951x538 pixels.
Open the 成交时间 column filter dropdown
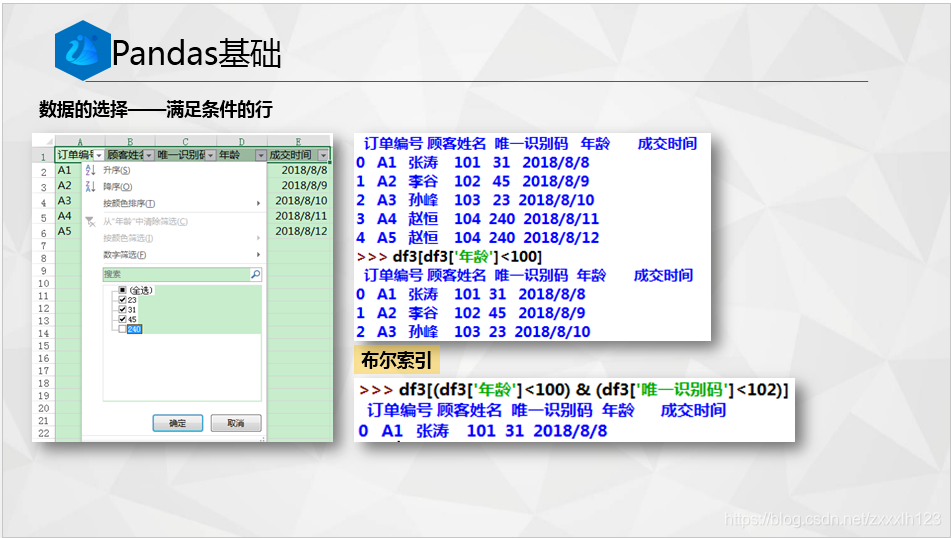click(x=323, y=155)
